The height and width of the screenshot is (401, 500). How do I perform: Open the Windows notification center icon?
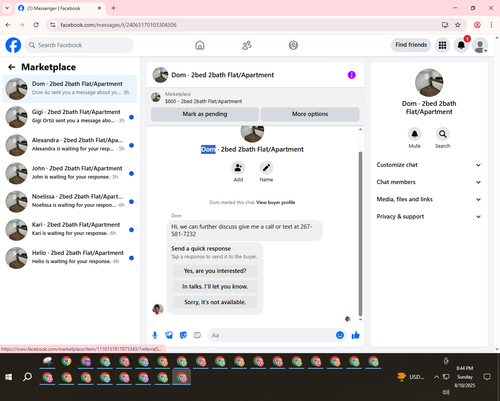487,377
